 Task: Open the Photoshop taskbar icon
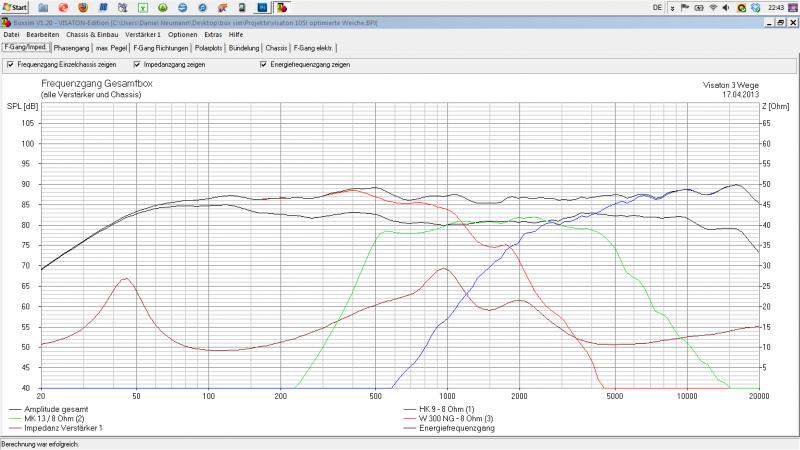[263, 7]
